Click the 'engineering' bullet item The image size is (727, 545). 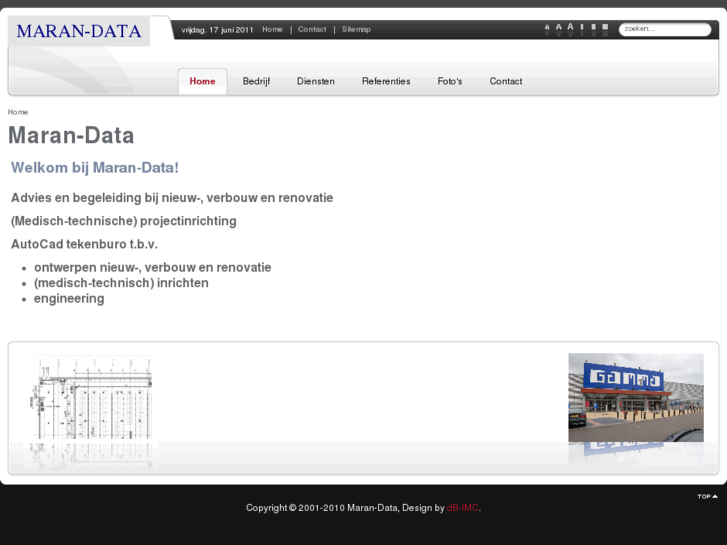click(69, 299)
